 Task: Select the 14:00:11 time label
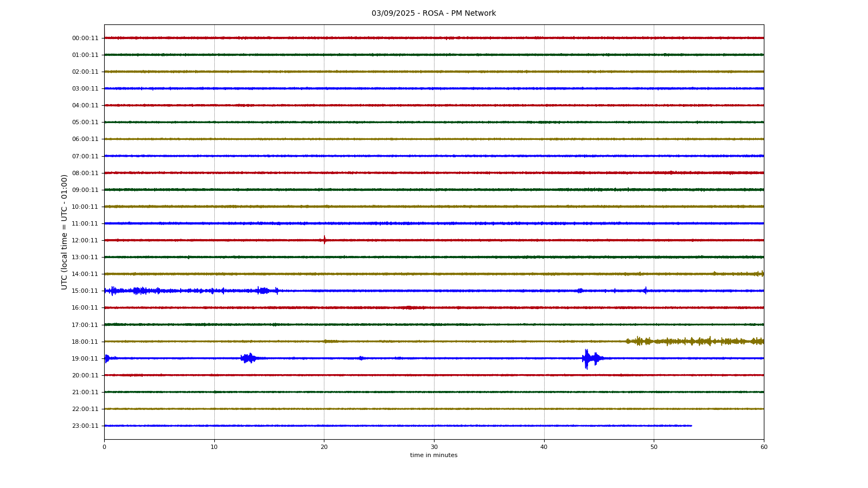(x=85, y=274)
